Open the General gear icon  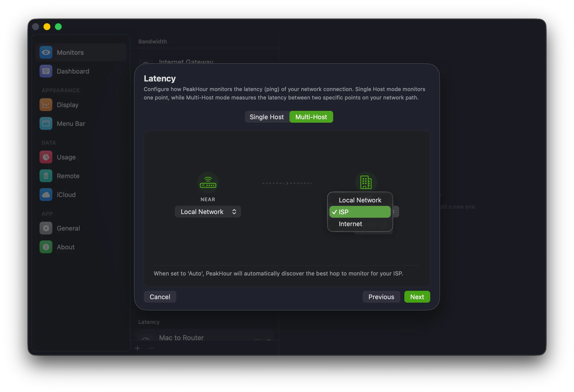[46, 228]
